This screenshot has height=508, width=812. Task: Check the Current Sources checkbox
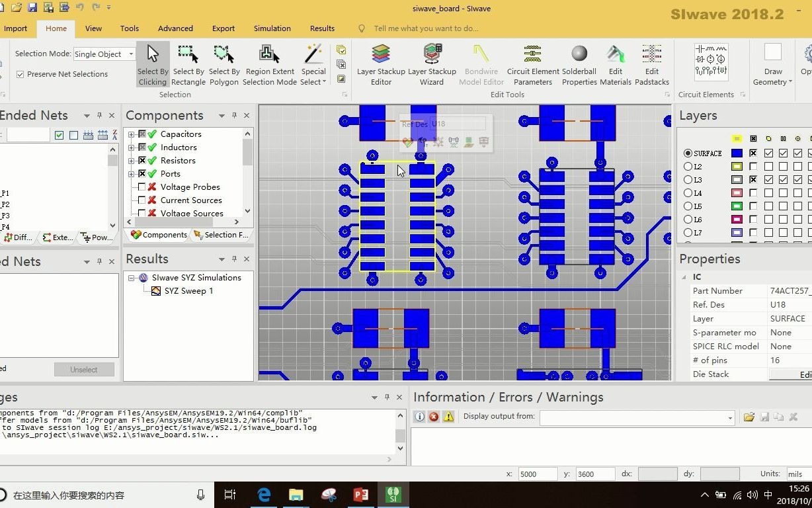coord(142,200)
